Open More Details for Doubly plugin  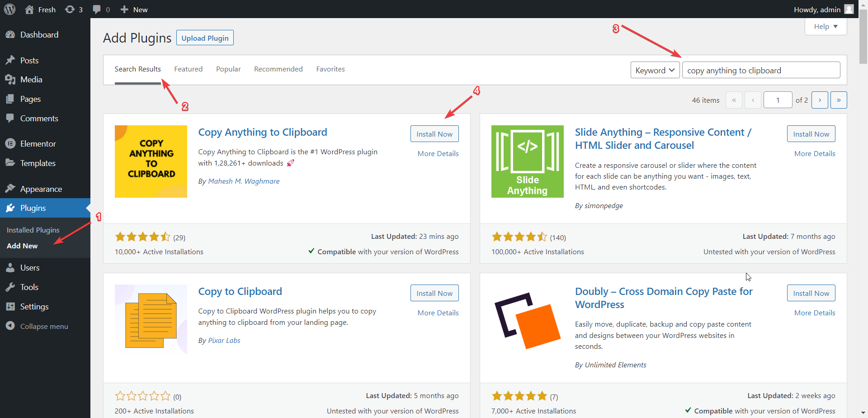coord(815,313)
